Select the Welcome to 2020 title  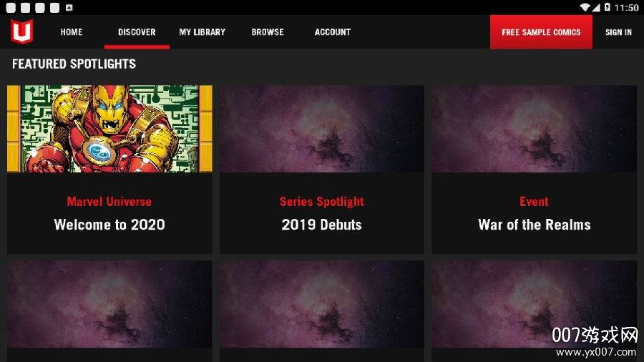[109, 225]
